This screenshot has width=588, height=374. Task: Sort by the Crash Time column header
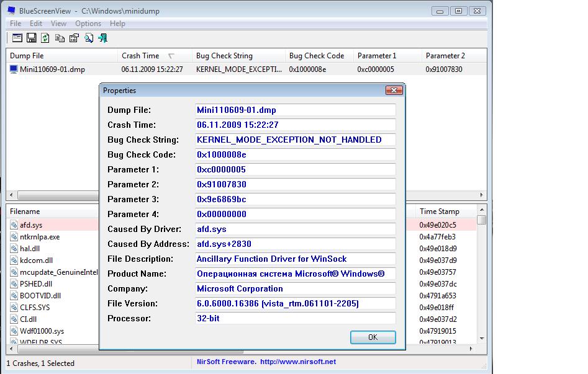pos(155,56)
